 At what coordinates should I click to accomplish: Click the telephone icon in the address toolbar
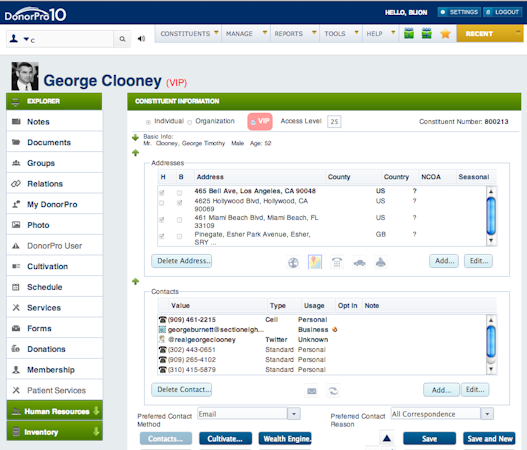[337, 262]
